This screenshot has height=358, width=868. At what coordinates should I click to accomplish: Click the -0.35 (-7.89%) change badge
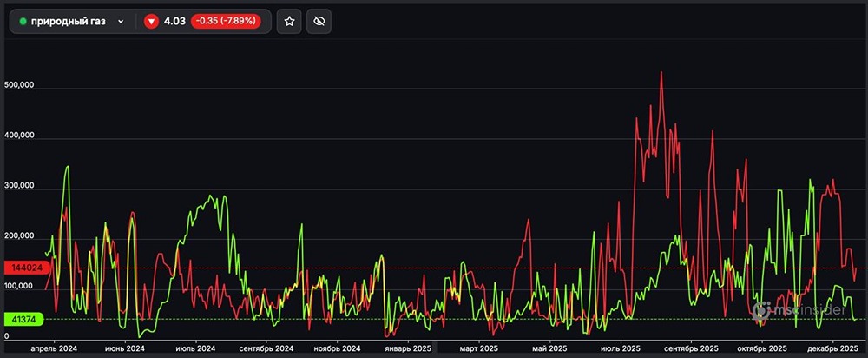point(225,22)
